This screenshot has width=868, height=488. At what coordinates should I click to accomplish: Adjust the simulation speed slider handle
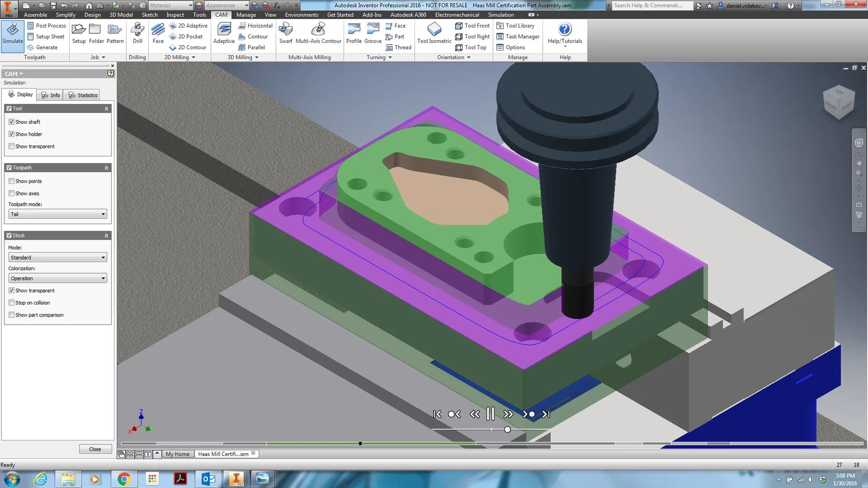coord(507,429)
